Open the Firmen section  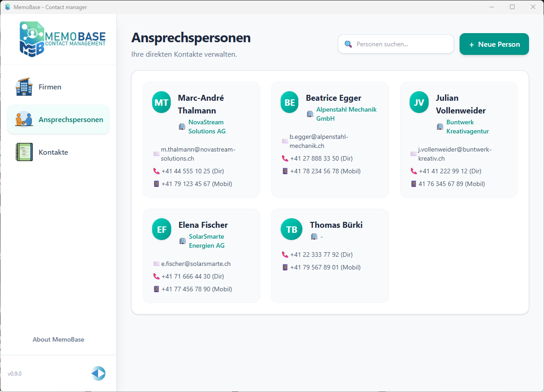[x=58, y=87]
